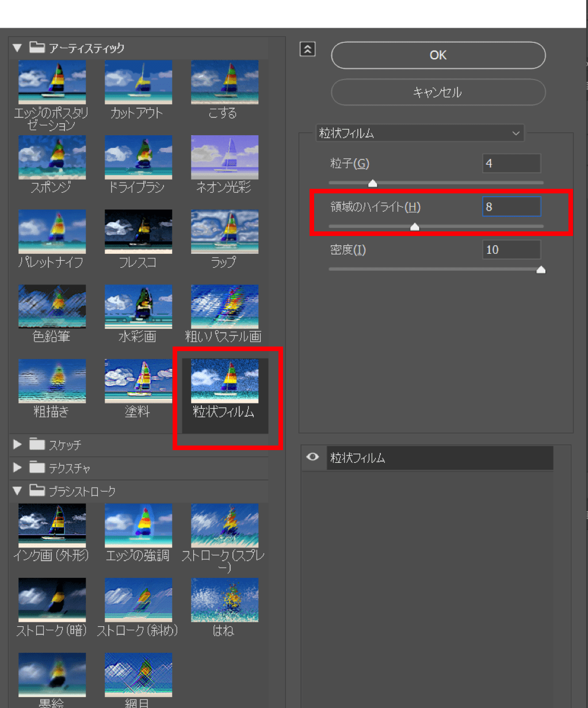Choose the ストローク (スプレー) filter thumbnail

click(224, 525)
